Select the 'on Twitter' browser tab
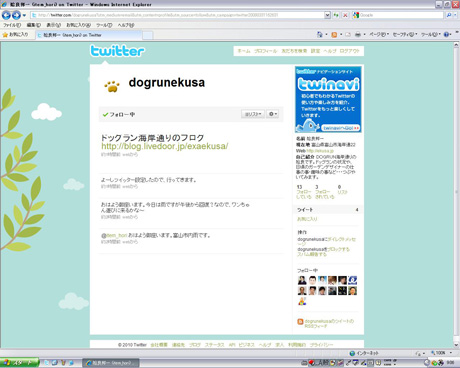This screenshot has height=368, width=460. click(89, 35)
